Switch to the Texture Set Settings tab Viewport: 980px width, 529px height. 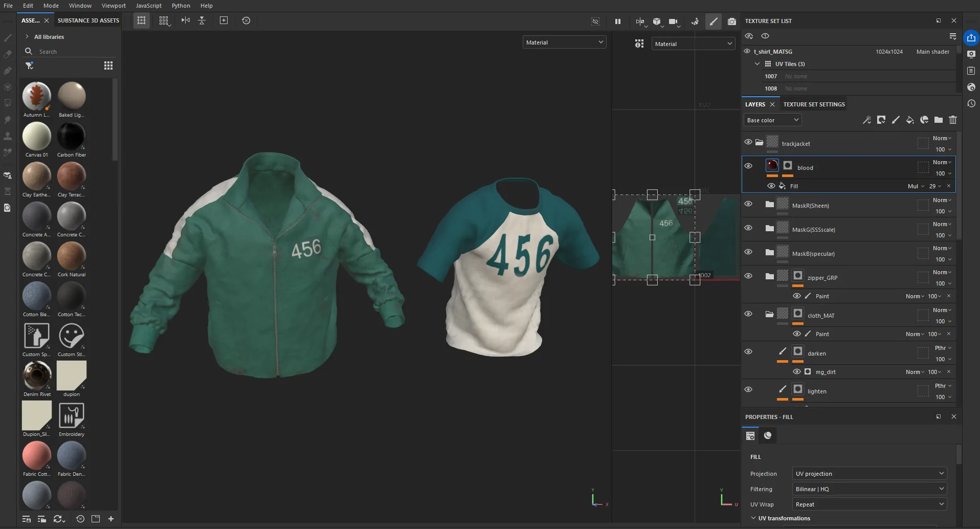[814, 104]
